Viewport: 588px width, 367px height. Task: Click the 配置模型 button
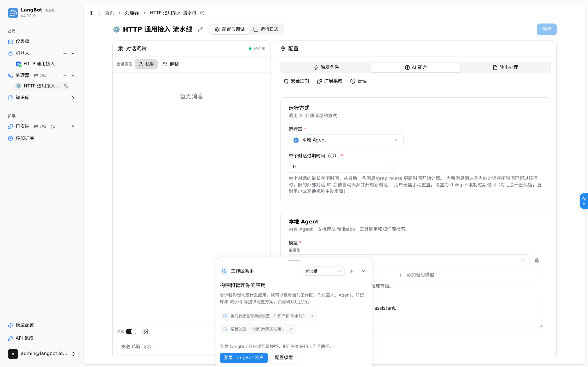click(x=284, y=358)
